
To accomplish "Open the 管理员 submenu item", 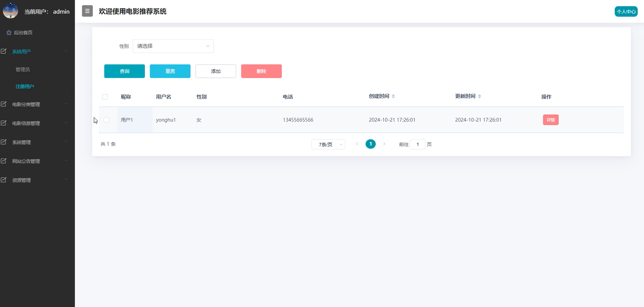I will pos(23,69).
